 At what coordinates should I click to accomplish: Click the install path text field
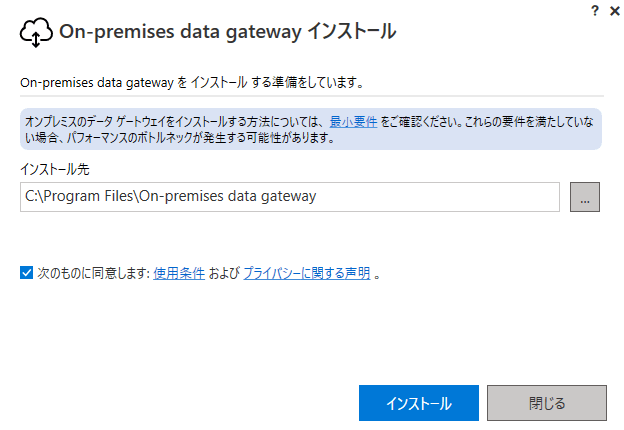[x=290, y=197]
